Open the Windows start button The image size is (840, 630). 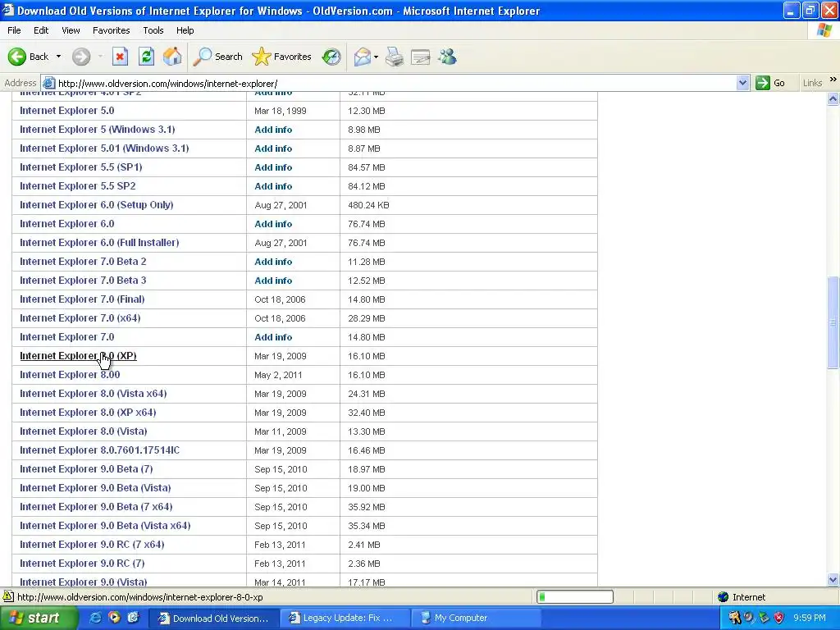tap(39, 618)
